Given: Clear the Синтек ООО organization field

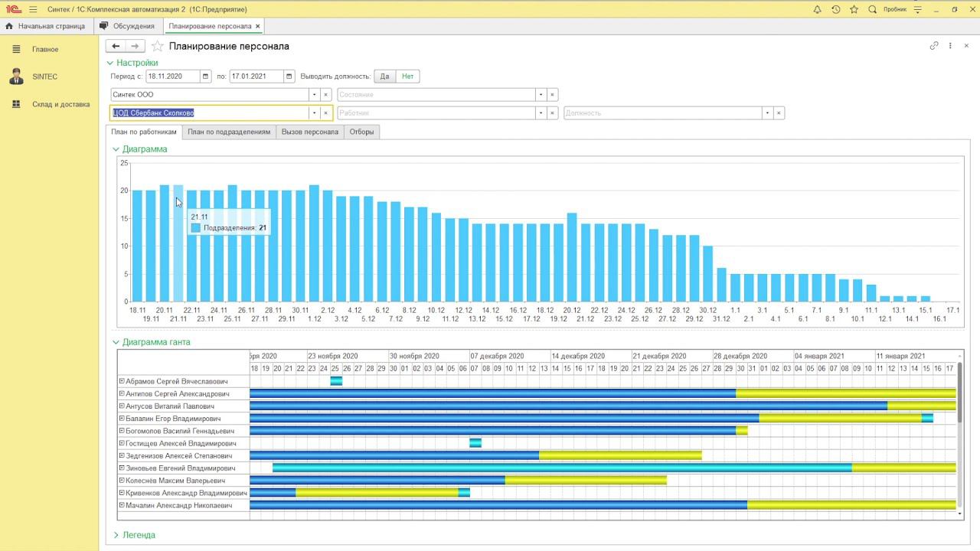Looking at the screenshot, I should (x=325, y=95).
